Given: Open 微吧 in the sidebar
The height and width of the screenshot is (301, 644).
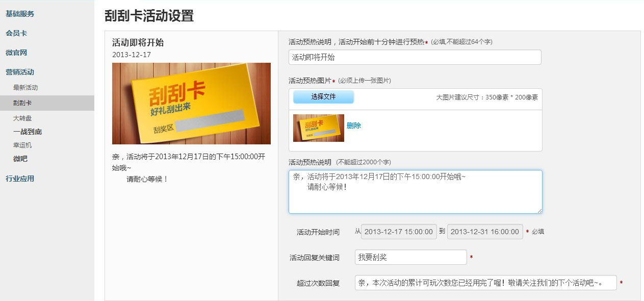Looking at the screenshot, I should (x=20, y=159).
